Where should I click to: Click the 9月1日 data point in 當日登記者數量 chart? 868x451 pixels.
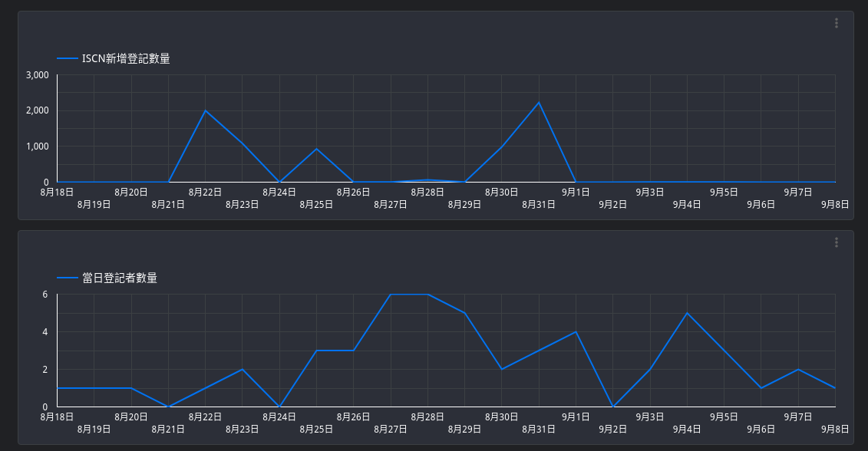pos(576,332)
